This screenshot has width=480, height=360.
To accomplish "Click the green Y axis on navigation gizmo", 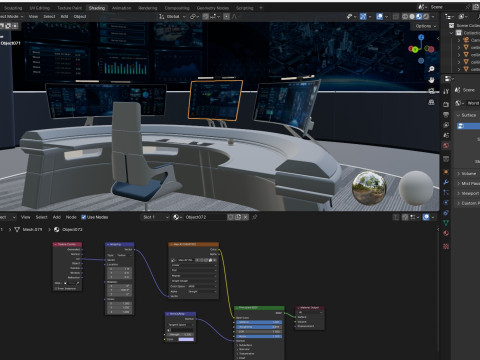I will pyautogui.click(x=415, y=49).
